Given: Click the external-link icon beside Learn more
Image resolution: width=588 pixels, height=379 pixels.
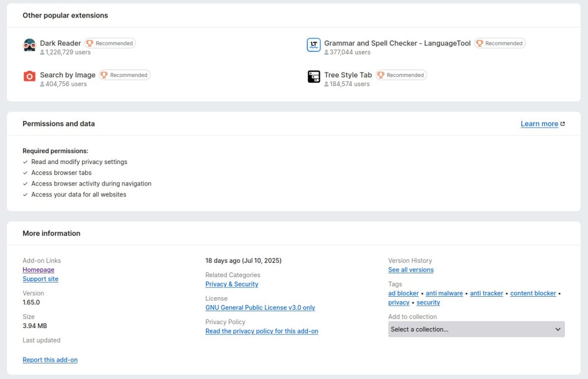Looking at the screenshot, I should pos(563,123).
